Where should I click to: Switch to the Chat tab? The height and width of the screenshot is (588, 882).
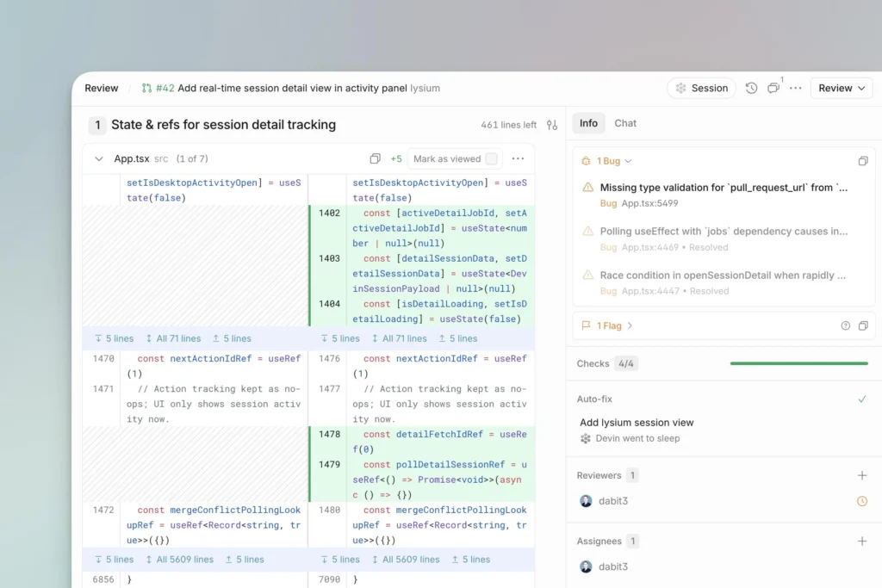click(x=625, y=123)
